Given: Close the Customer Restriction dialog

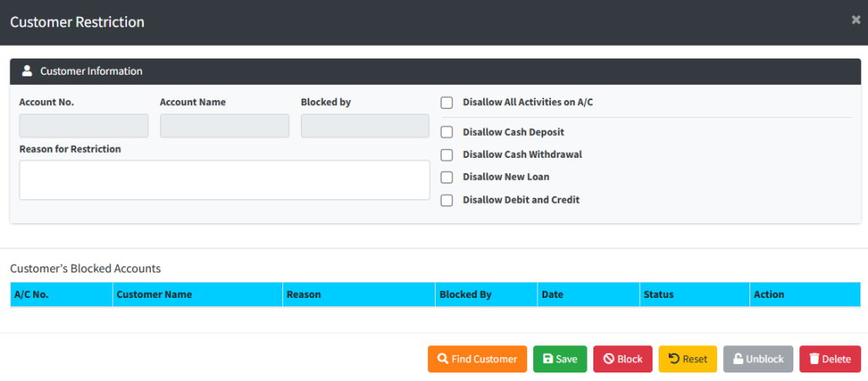Looking at the screenshot, I should click(x=855, y=20).
